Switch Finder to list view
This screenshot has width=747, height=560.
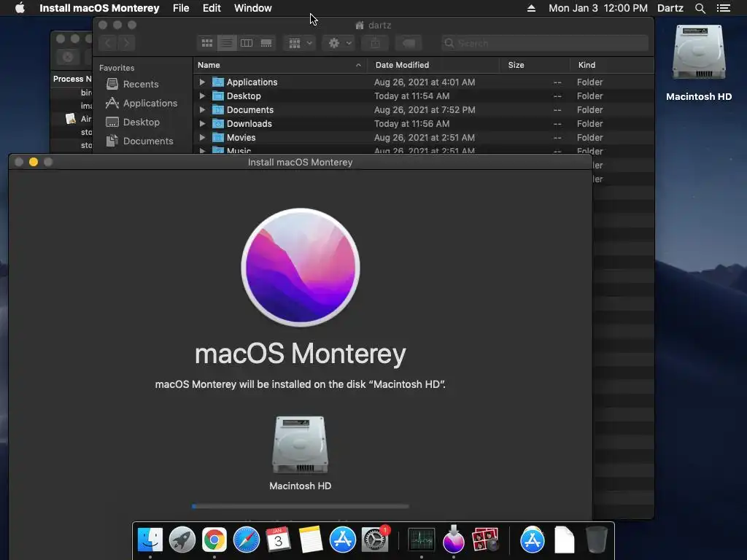click(227, 43)
